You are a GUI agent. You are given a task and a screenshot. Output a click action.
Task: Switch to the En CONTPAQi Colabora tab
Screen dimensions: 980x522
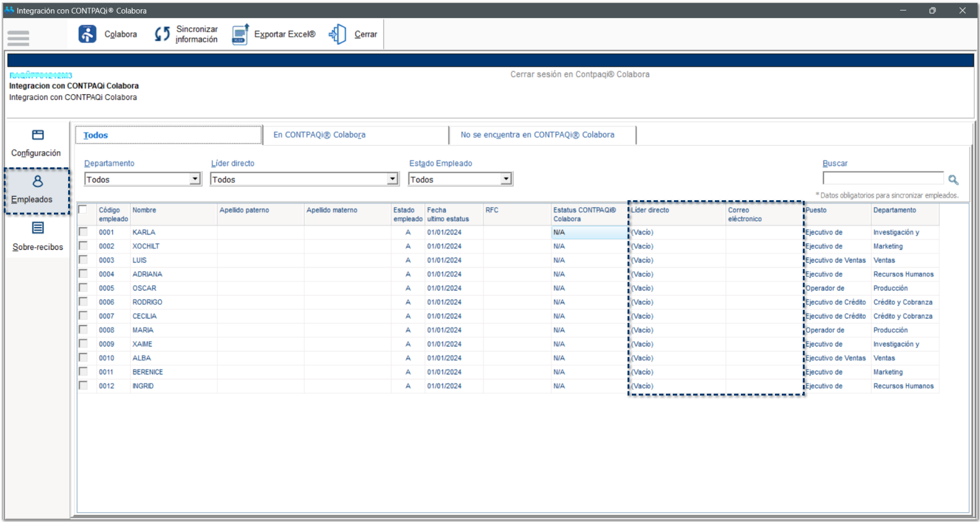pyautogui.click(x=319, y=135)
